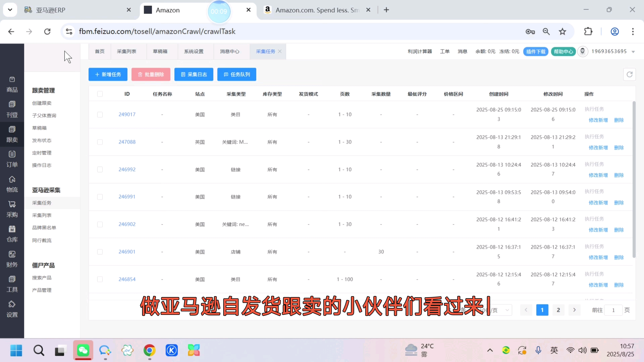
Task: Switch to the 系统设置 tab
Action: pyautogui.click(x=194, y=51)
